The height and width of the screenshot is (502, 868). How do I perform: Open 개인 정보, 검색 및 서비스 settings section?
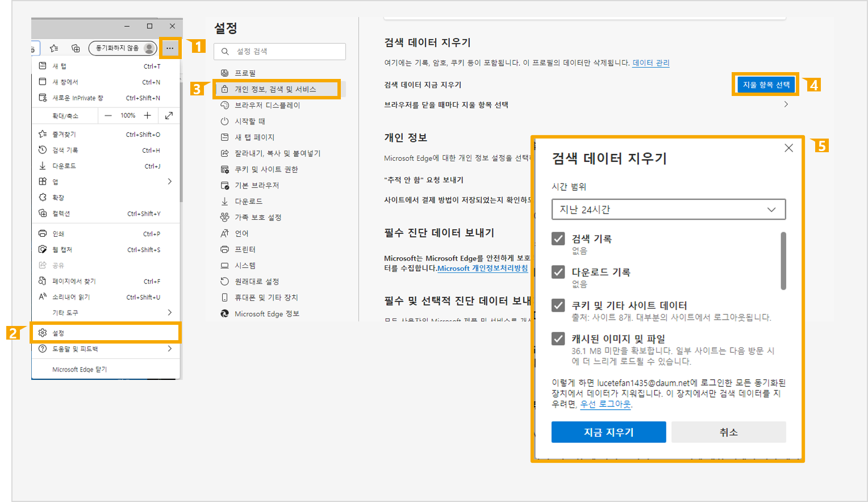click(276, 89)
